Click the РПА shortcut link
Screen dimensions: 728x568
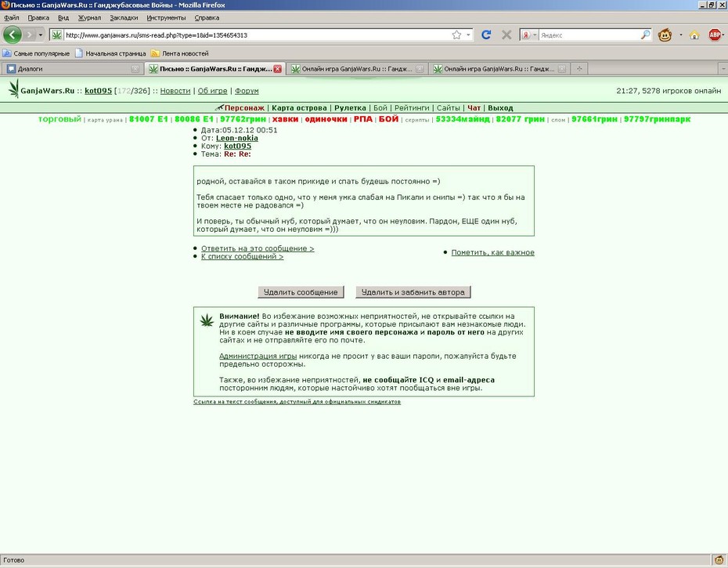(x=363, y=119)
